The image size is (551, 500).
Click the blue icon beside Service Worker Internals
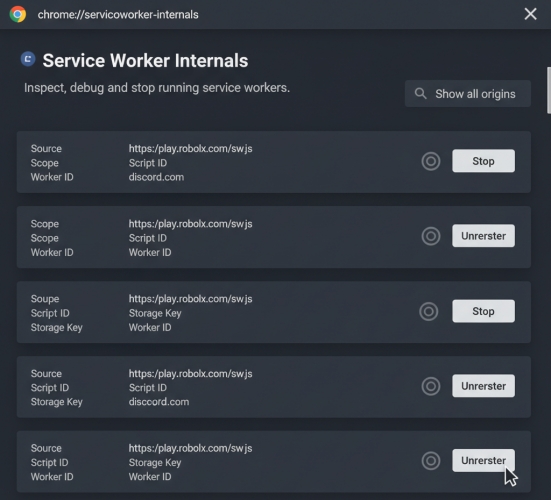(x=28, y=59)
